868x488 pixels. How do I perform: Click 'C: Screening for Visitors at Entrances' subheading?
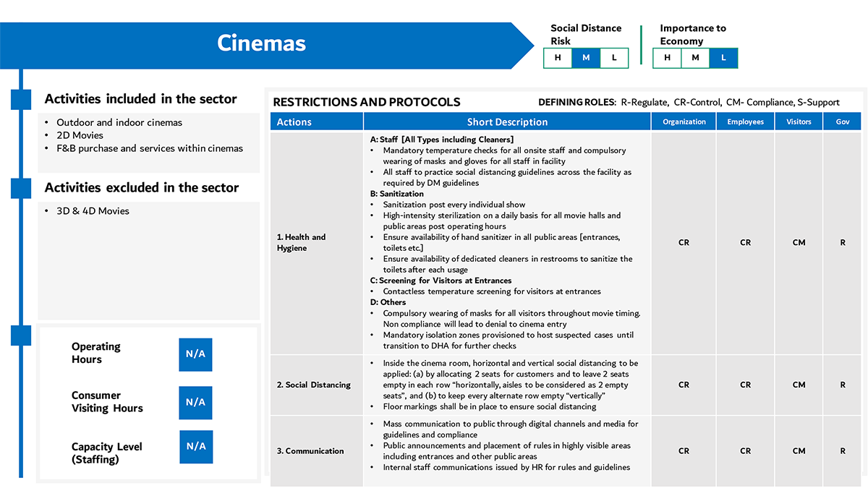(x=441, y=281)
